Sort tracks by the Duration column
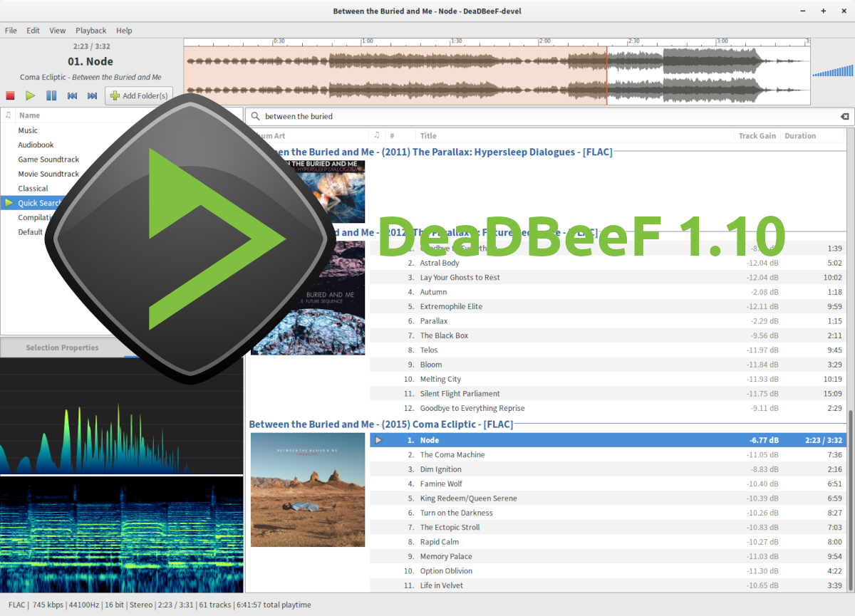The height and width of the screenshot is (616, 855). 800,135
